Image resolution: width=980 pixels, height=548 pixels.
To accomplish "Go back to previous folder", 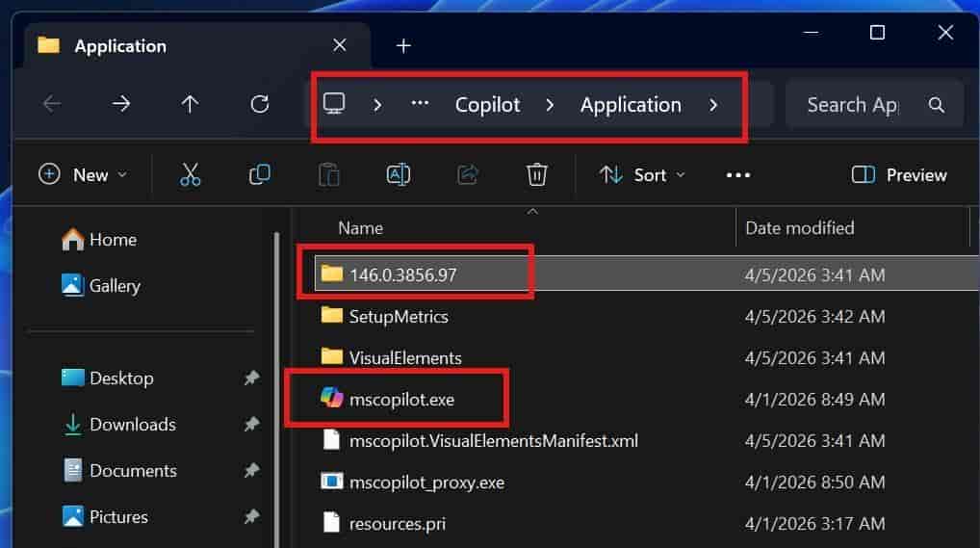I will click(x=53, y=104).
